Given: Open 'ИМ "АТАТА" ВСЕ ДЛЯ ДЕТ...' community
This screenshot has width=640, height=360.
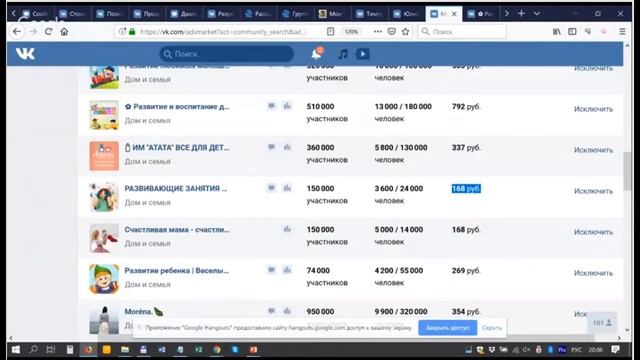Looking at the screenshot, I should click(177, 148).
